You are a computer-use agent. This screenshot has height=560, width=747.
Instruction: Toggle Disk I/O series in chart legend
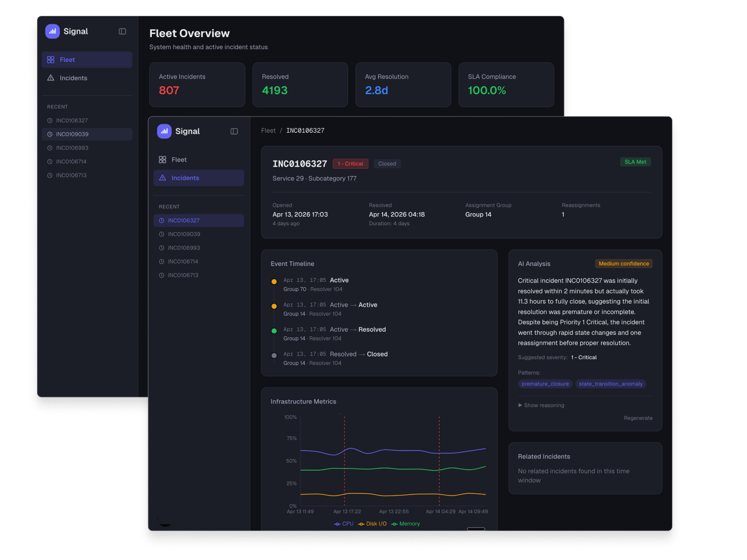(x=372, y=524)
